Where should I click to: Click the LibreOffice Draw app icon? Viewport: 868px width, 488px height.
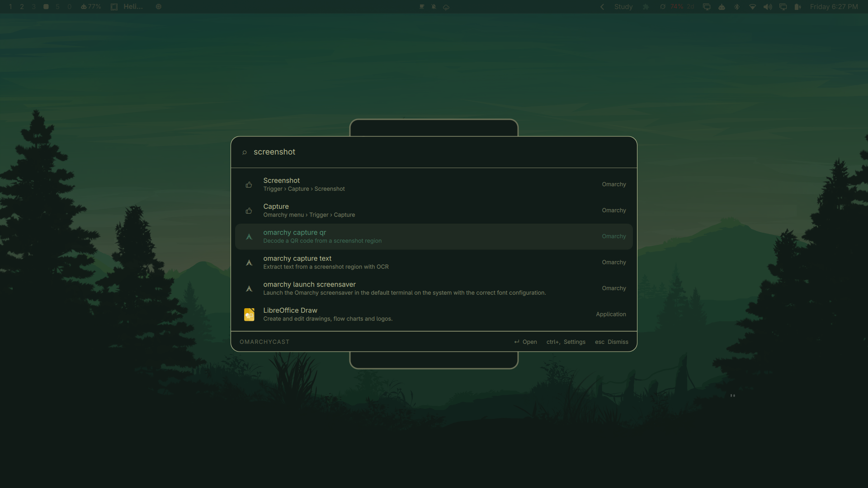[x=249, y=314]
